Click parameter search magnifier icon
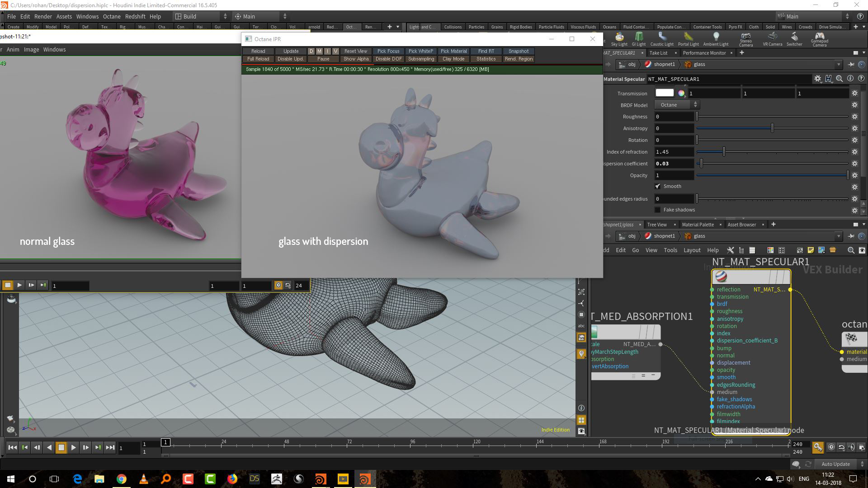The image size is (868, 488). 839,79
